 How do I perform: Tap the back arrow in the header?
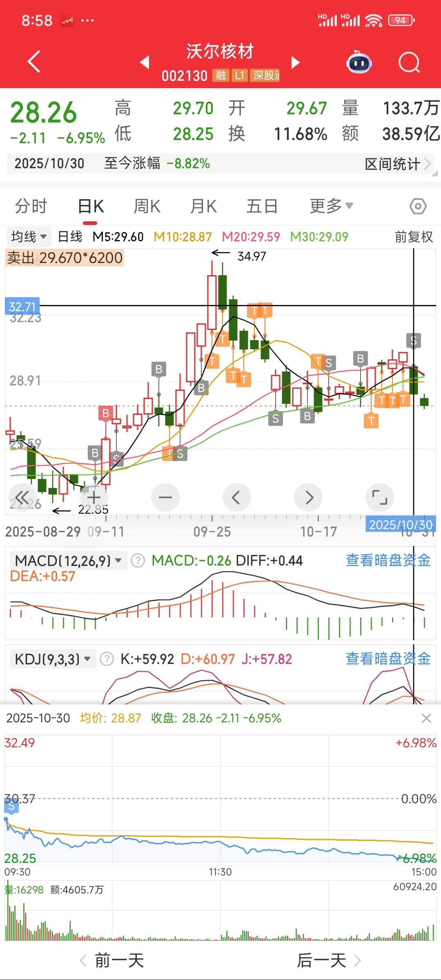[x=34, y=62]
